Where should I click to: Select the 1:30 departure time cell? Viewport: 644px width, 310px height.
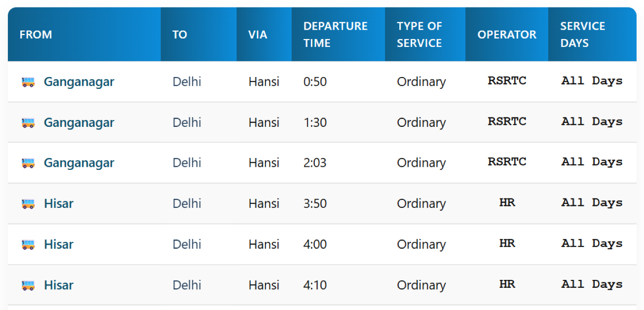click(x=315, y=123)
